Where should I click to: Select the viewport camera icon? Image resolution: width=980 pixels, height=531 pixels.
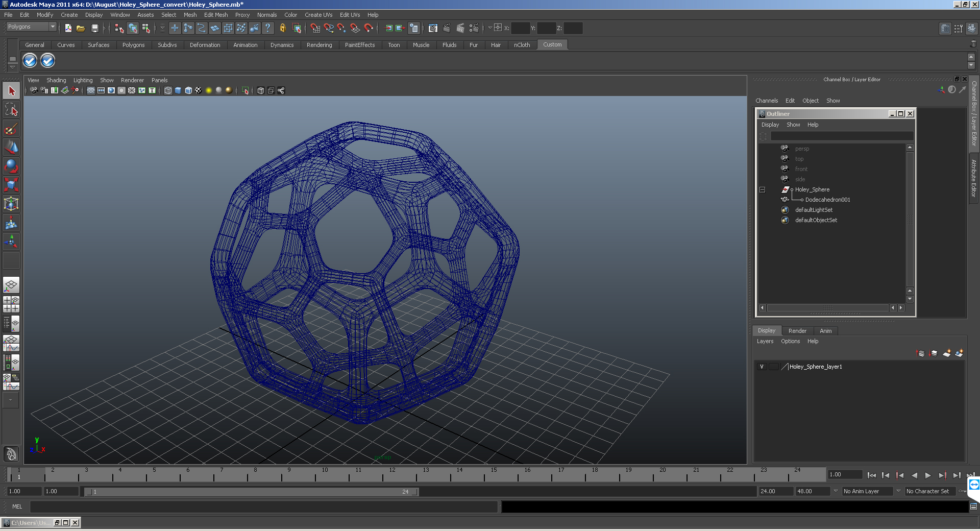[33, 90]
